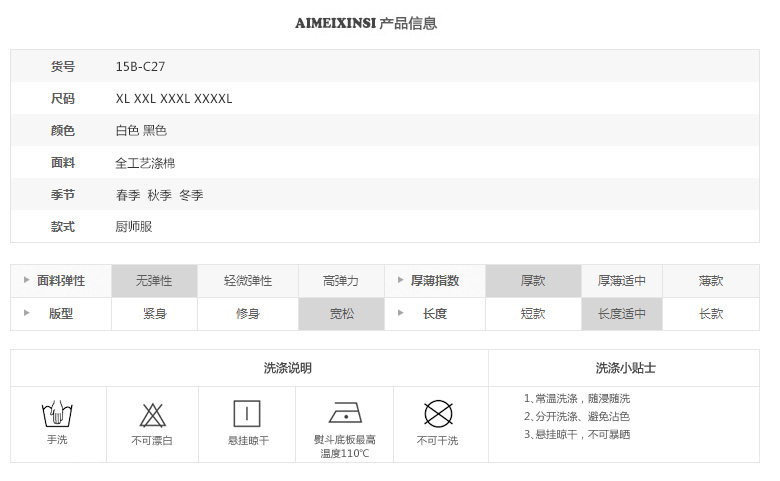Click the do-not-dry-clean crossed circle icon

pos(438,413)
